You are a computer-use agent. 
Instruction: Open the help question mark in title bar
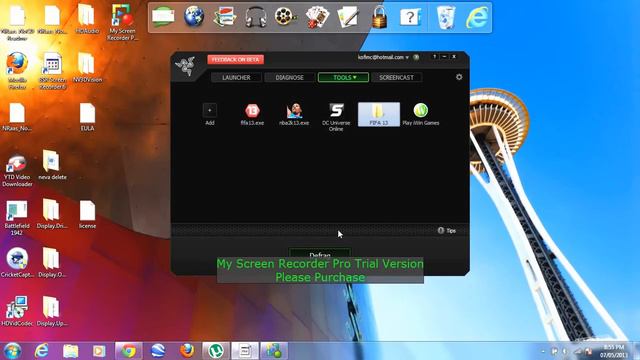[x=434, y=57]
